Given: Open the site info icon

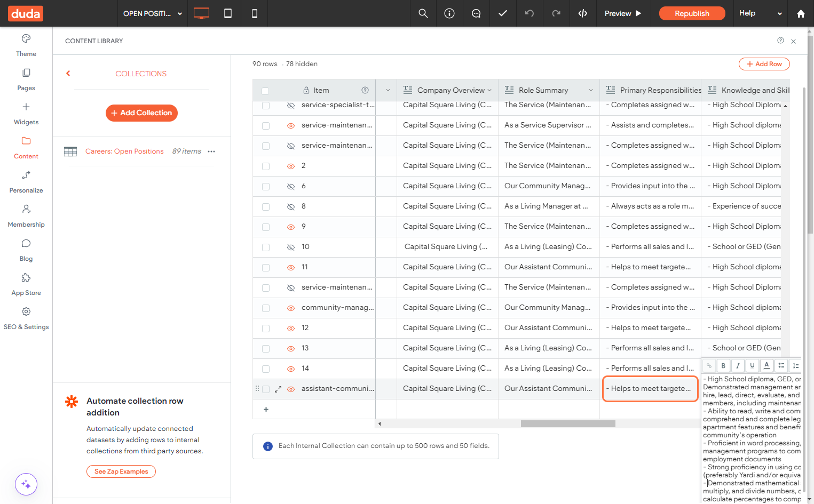Looking at the screenshot, I should 449,13.
